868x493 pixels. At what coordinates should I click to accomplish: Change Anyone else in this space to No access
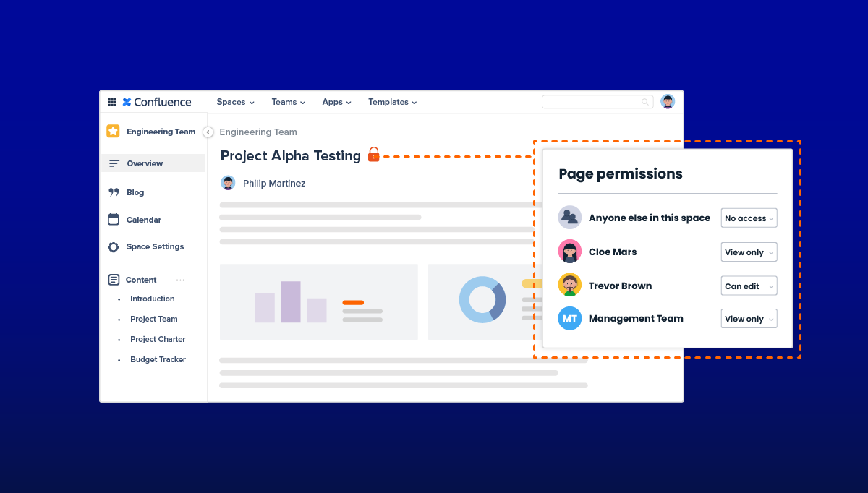coord(749,218)
